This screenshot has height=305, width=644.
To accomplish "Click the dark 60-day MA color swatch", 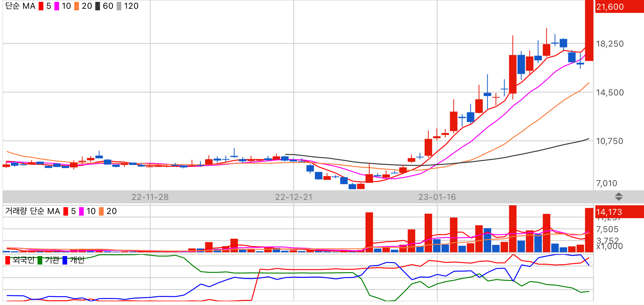I will 98,6.
